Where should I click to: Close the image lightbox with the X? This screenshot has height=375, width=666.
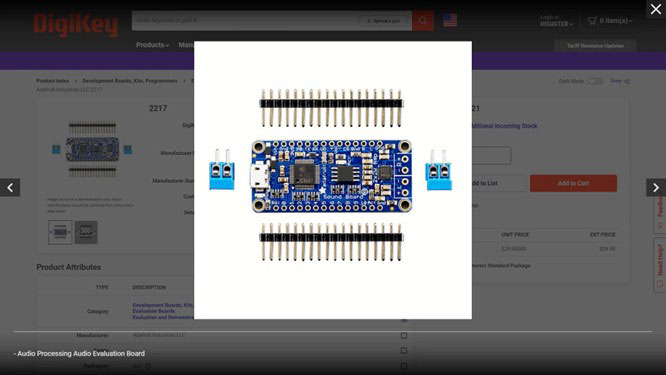pyautogui.click(x=656, y=9)
